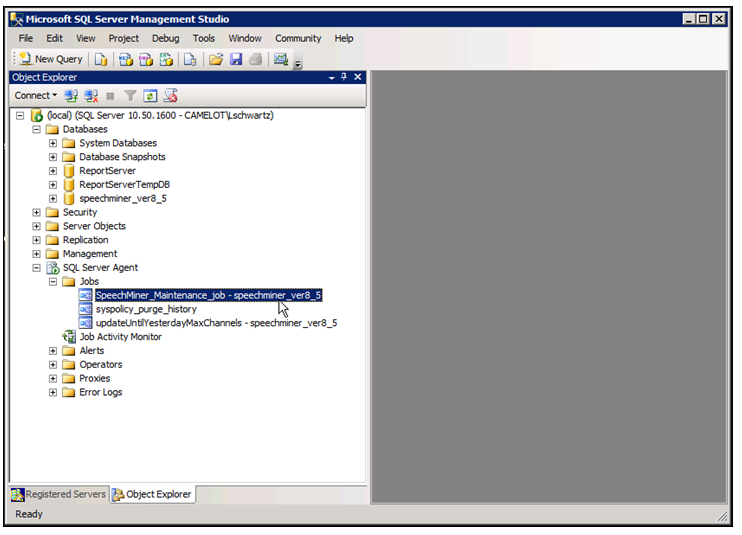Expand the Alerts folder
Image resolution: width=742 pixels, height=535 pixels.
tap(53, 351)
